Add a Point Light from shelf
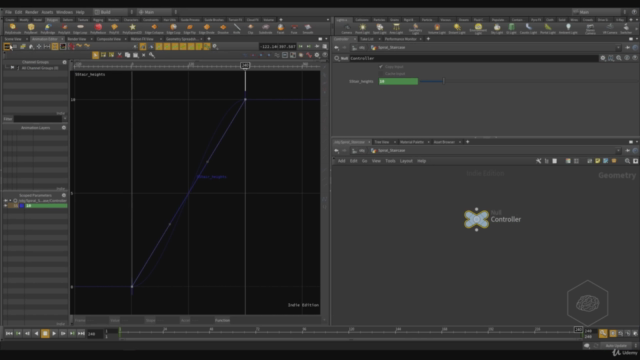The width and height of the screenshot is (640, 360). (x=362, y=29)
